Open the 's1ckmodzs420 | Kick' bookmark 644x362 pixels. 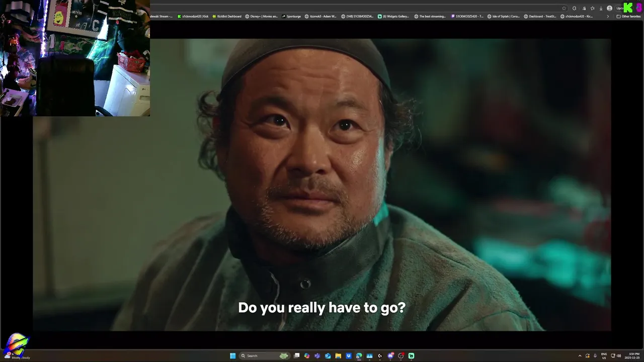(193, 16)
